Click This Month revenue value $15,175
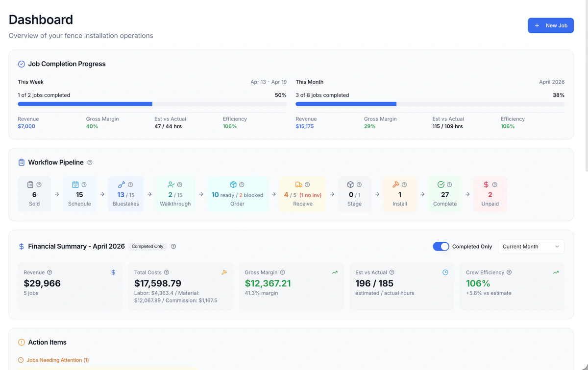The height and width of the screenshot is (370, 588). tap(305, 126)
